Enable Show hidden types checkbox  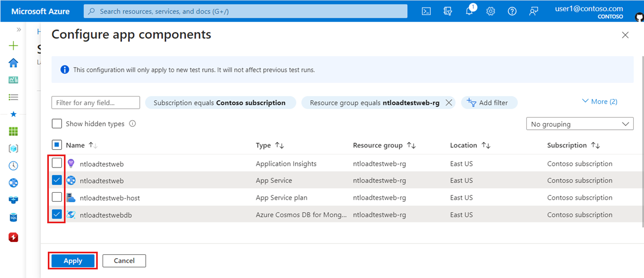tap(57, 124)
